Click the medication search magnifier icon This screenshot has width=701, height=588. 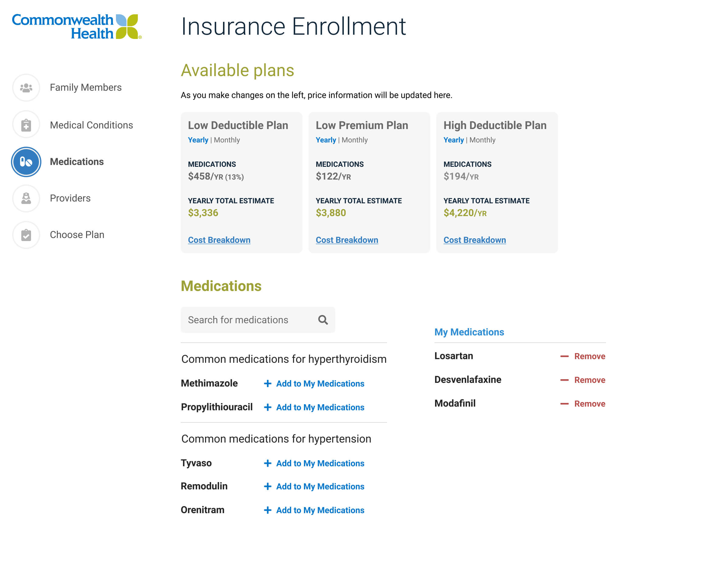pos(323,320)
